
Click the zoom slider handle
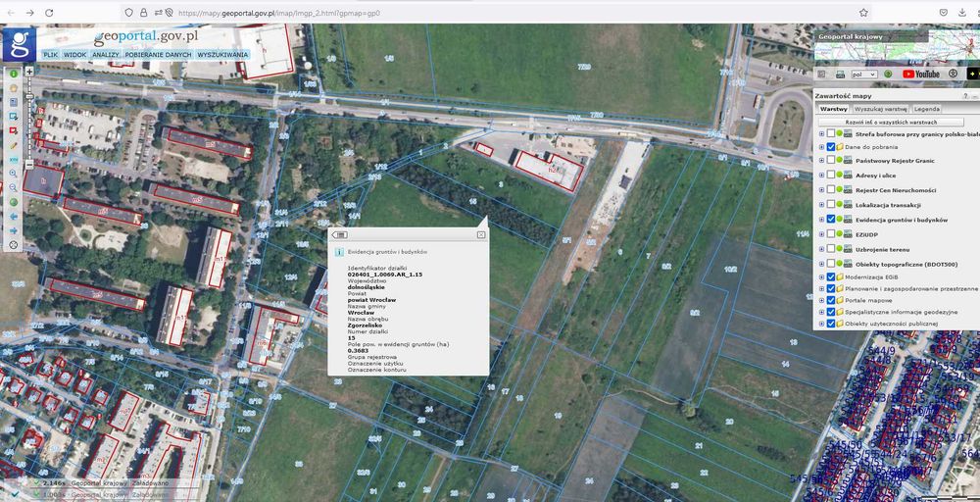[29, 96]
